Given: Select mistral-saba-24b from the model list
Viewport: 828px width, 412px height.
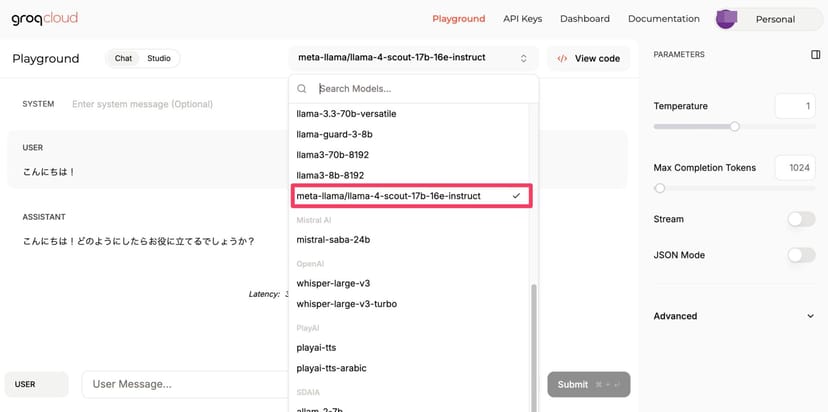Looking at the screenshot, I should tap(334, 240).
